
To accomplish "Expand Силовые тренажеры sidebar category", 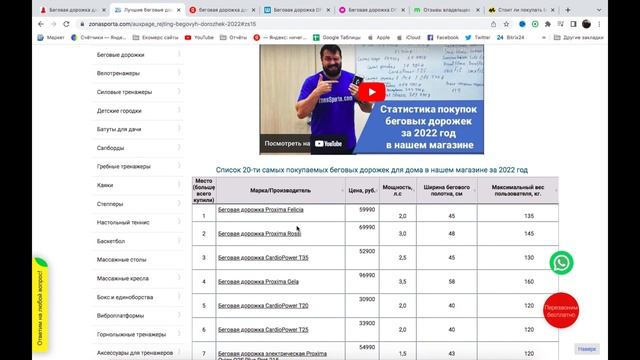I will click(x=179, y=91).
